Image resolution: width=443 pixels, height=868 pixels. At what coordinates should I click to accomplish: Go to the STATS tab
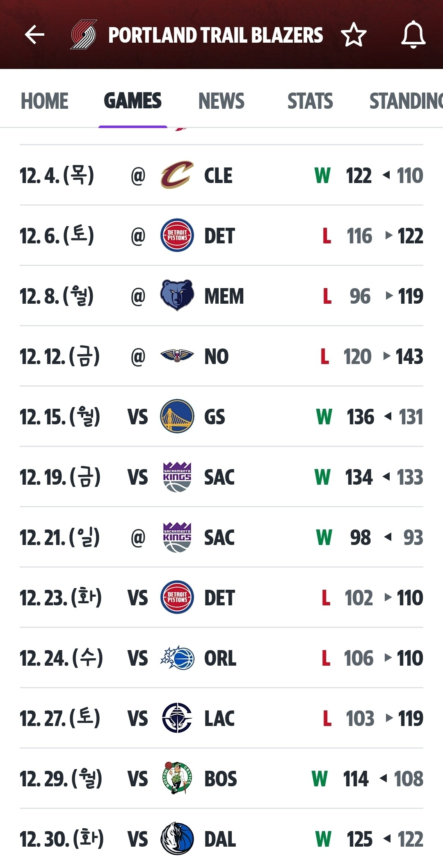[310, 101]
